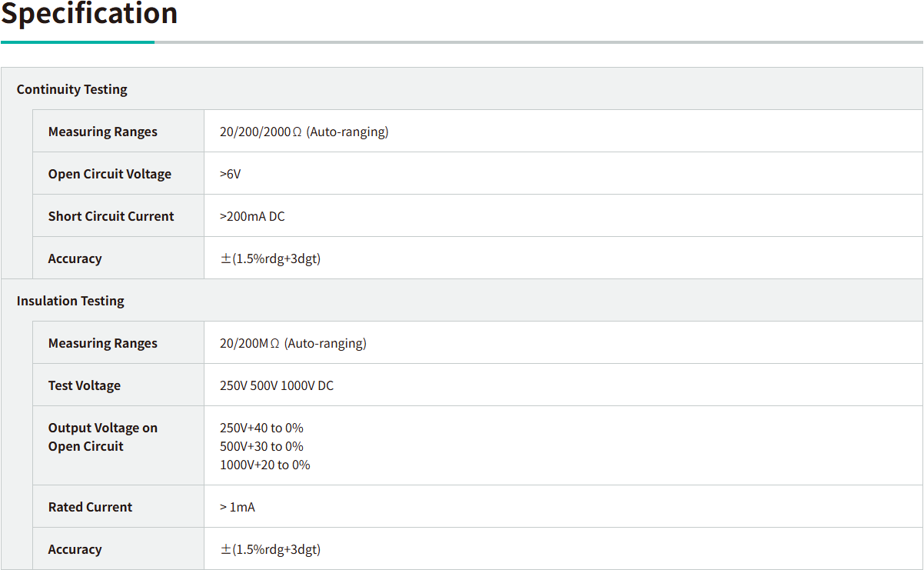Click the "250V 500V 1000V DC" value

coord(277,385)
